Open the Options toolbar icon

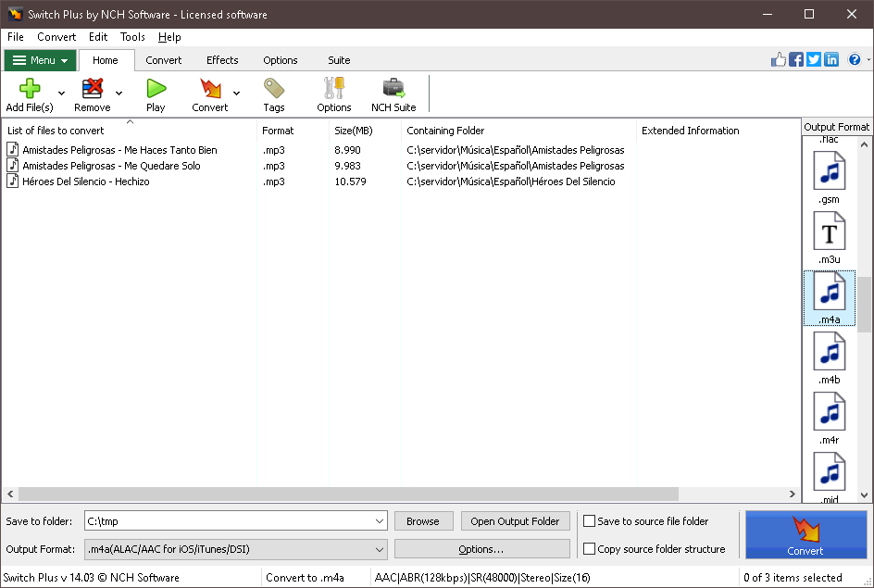pyautogui.click(x=334, y=88)
